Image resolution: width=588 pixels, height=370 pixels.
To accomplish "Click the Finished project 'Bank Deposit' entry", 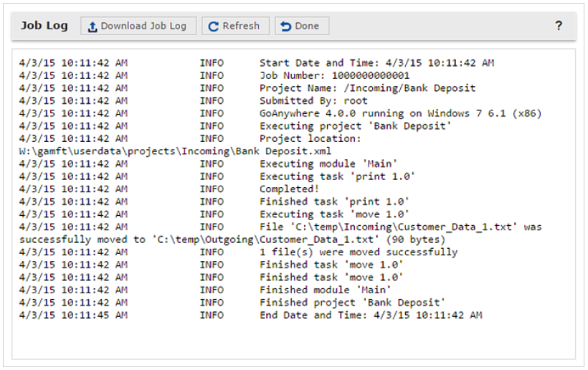I will tap(232, 303).
